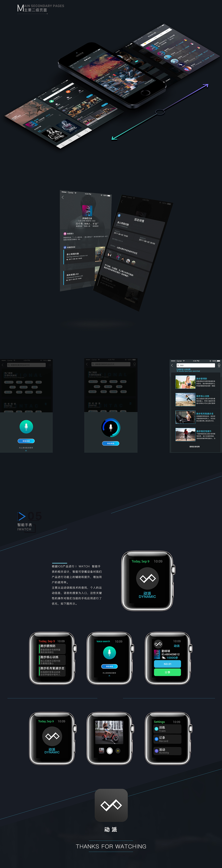The height and width of the screenshot is (868, 222).
Task: Open 训练 Train in watch Settings
Action: tap(167, 729)
